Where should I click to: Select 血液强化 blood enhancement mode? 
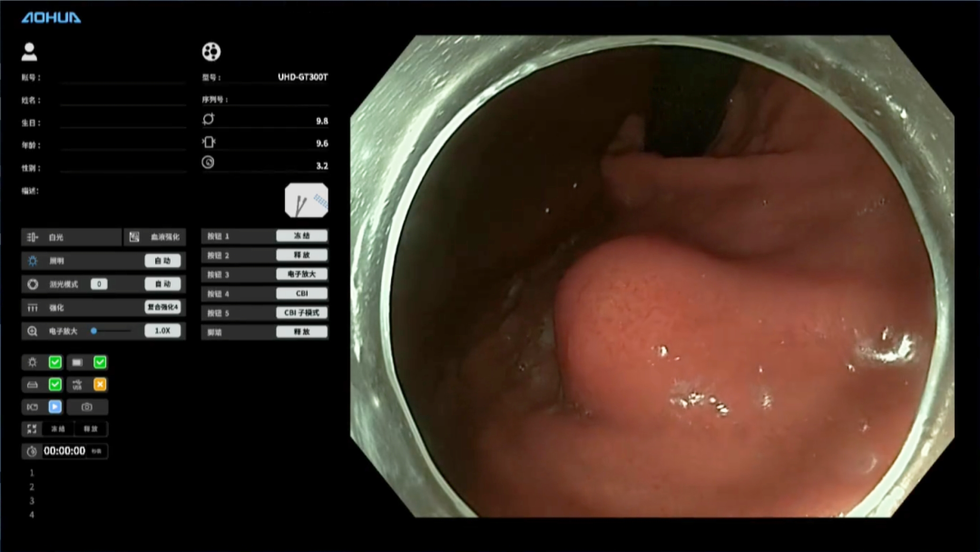coord(155,237)
